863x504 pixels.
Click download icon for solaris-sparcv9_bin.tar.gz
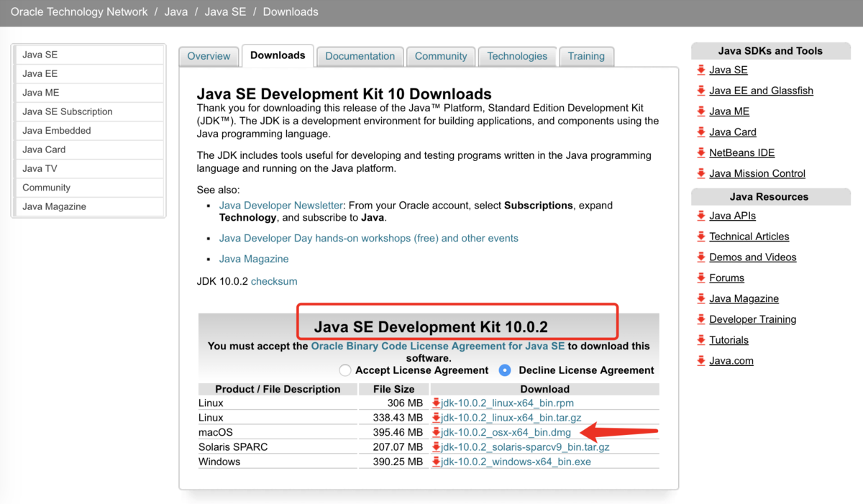(436, 447)
